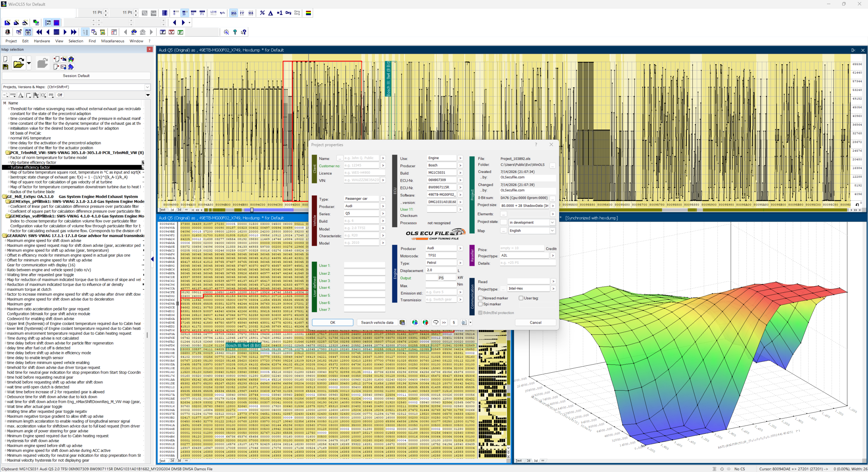Click the Search vehicle data button
The image size is (868, 472).
(x=377, y=322)
